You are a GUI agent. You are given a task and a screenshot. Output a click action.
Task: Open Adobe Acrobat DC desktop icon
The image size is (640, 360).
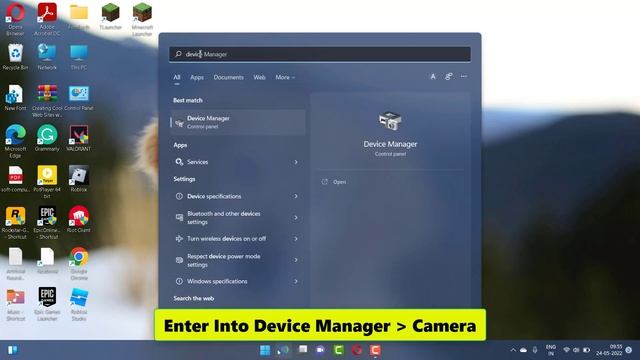pyautogui.click(x=47, y=18)
